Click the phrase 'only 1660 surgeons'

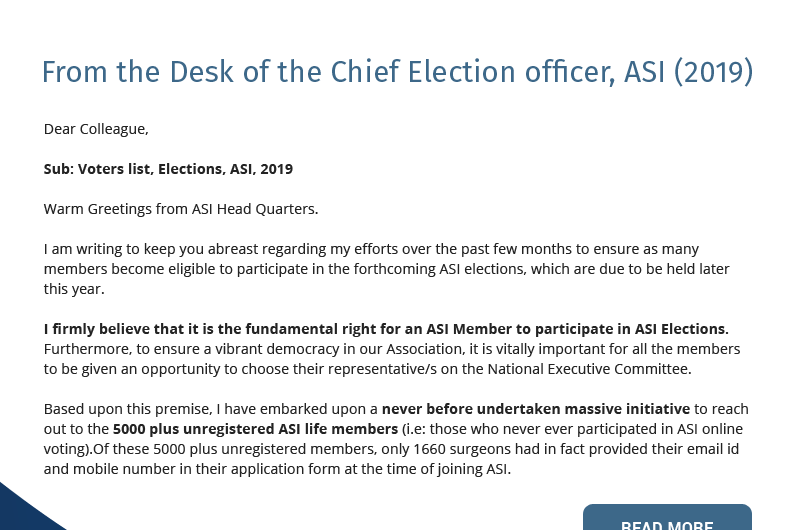click(x=486, y=449)
